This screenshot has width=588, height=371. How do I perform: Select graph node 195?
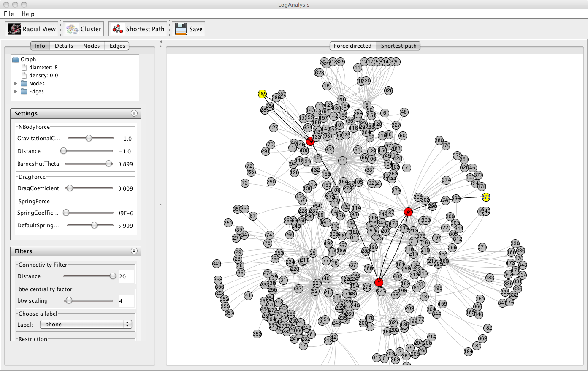438,288
